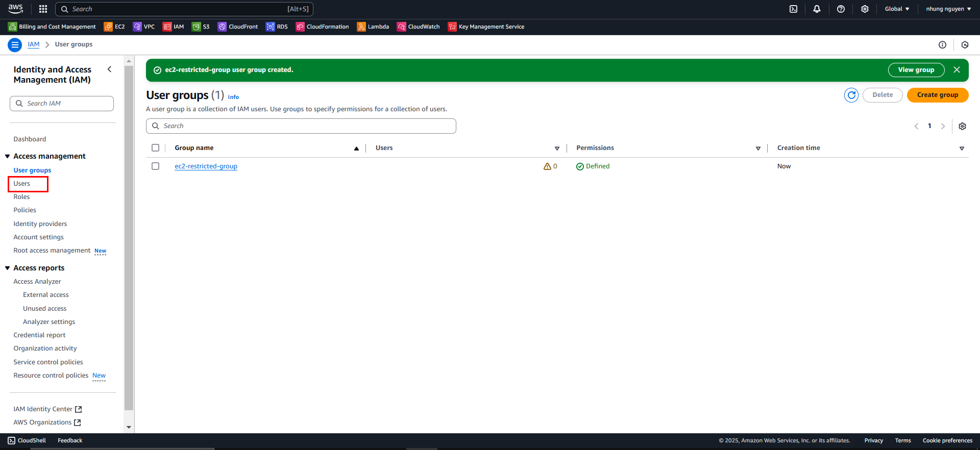Open Billing and Cost Management shortcut
980x450 pixels.
[x=52, y=27]
